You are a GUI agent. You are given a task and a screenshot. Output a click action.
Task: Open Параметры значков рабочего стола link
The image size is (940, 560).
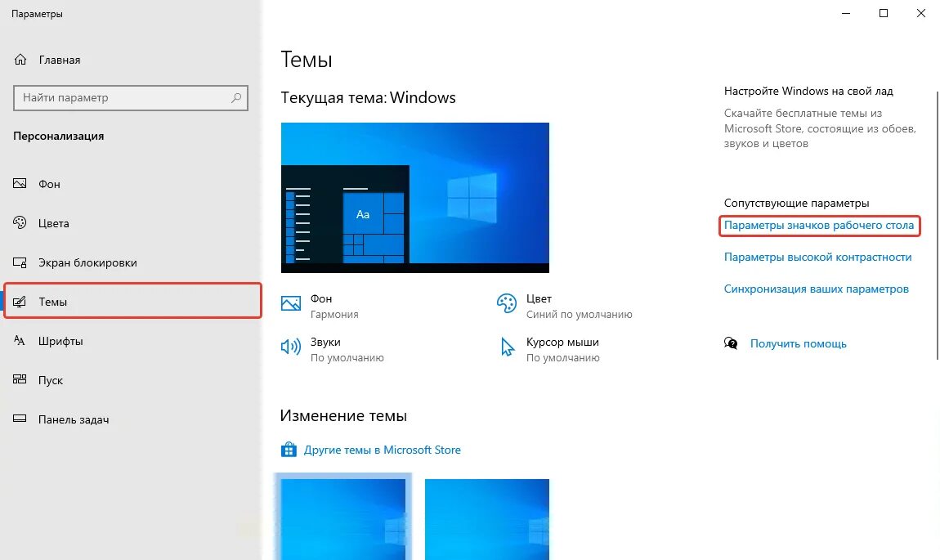(819, 226)
